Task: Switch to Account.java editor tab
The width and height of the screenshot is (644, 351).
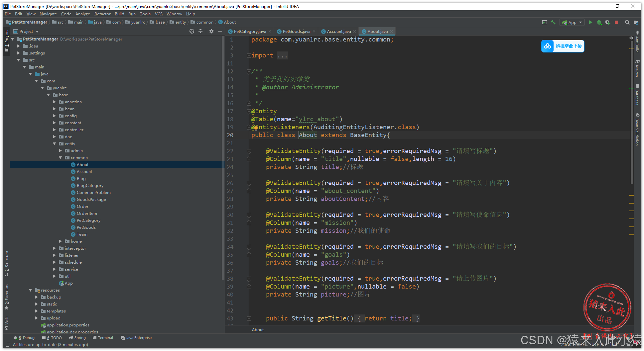Action: [338, 32]
